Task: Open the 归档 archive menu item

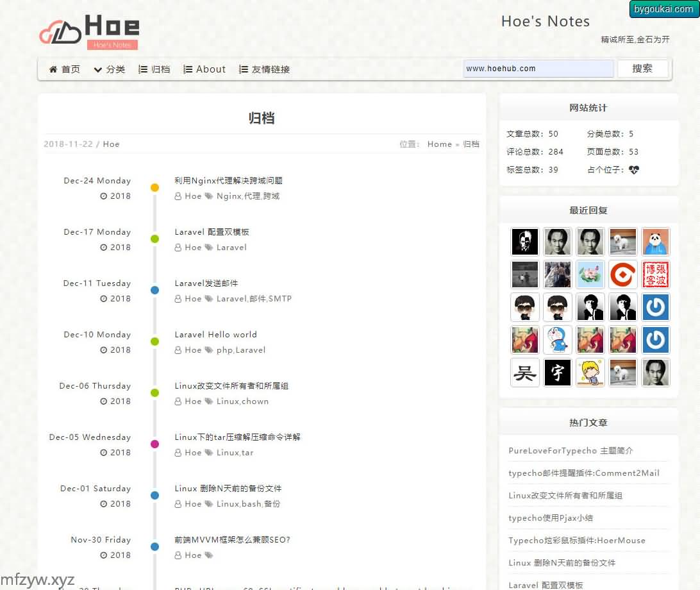Action: 154,69
